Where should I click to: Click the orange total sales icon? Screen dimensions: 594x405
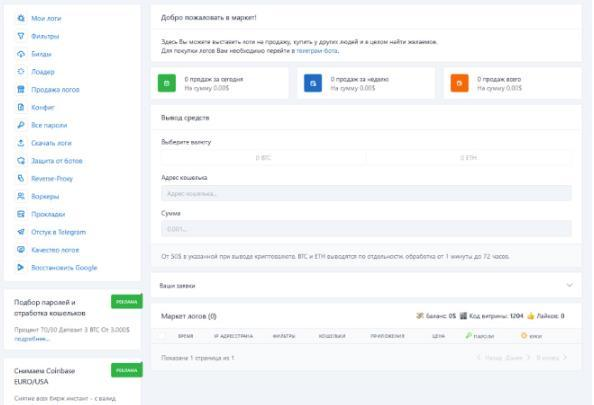point(459,83)
